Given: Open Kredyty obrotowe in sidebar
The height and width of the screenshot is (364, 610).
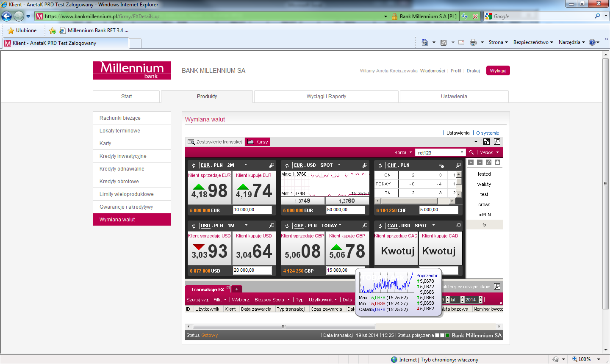Looking at the screenshot, I should (x=132, y=182).
